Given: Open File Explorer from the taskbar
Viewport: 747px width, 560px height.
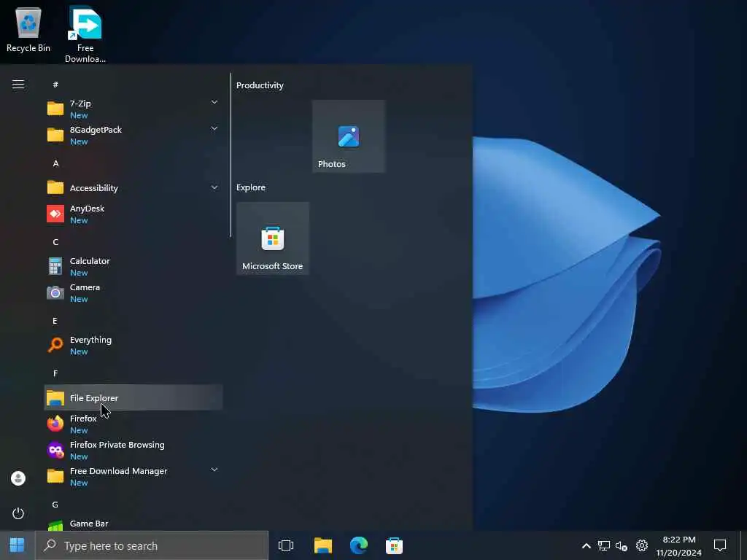Looking at the screenshot, I should (x=323, y=545).
